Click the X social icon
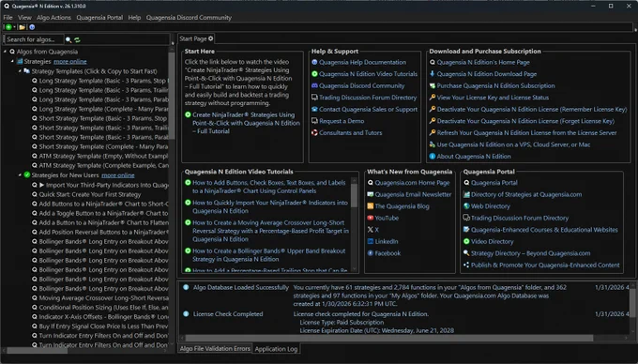The height and width of the screenshot is (364, 638). tap(371, 230)
